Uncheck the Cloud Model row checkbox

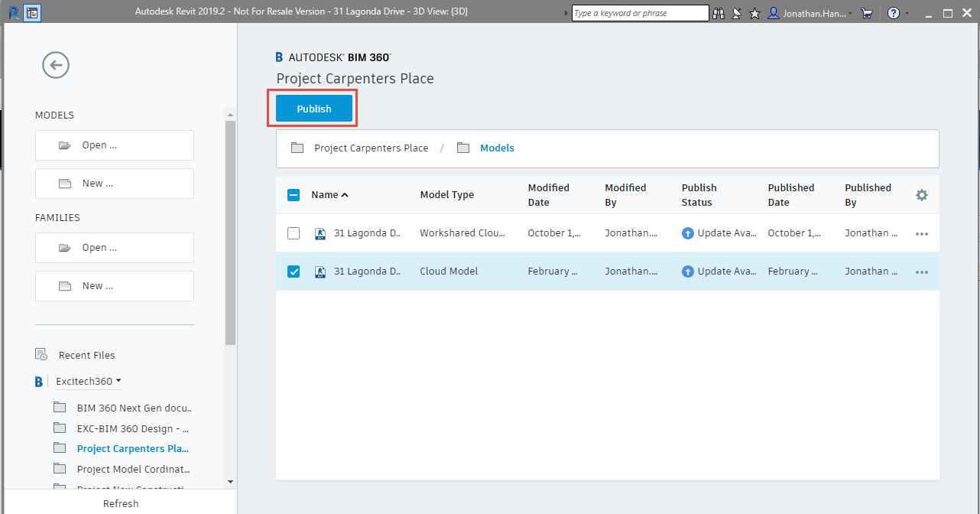pyautogui.click(x=294, y=272)
